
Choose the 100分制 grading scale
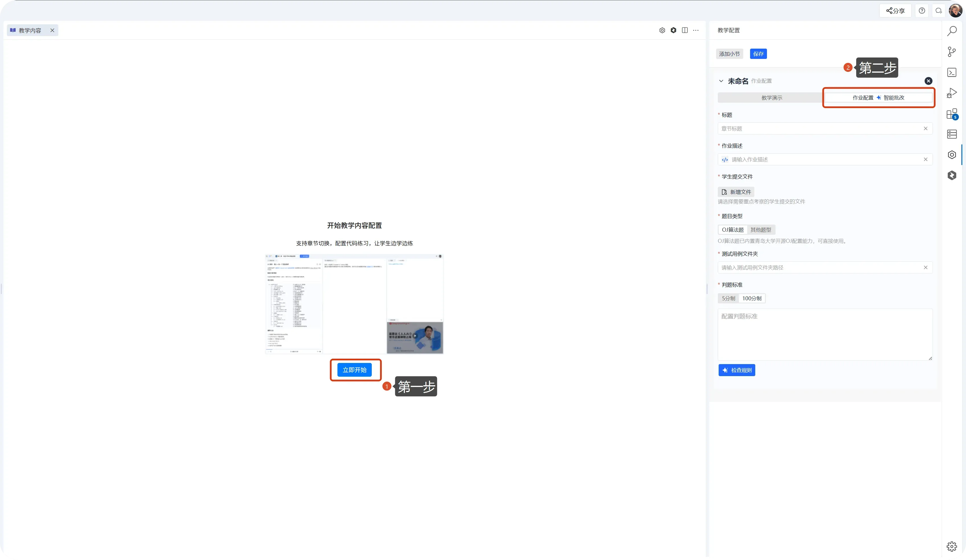tap(752, 299)
